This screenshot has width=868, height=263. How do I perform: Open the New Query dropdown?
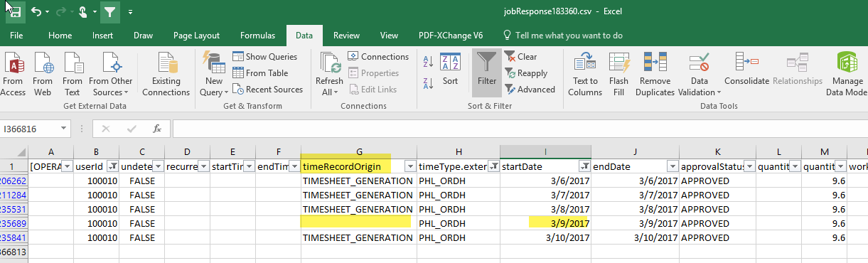(213, 75)
